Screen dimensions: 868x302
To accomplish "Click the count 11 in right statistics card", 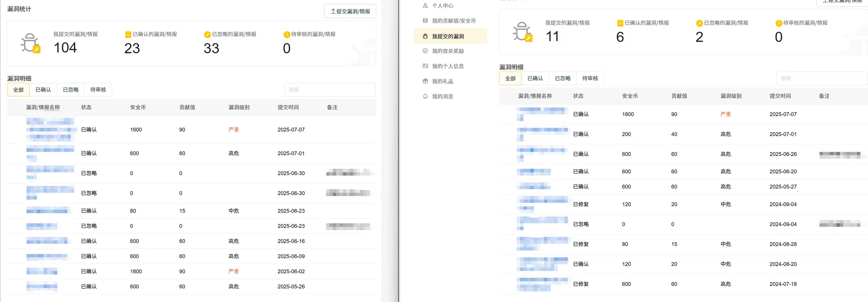I will point(553,36).
